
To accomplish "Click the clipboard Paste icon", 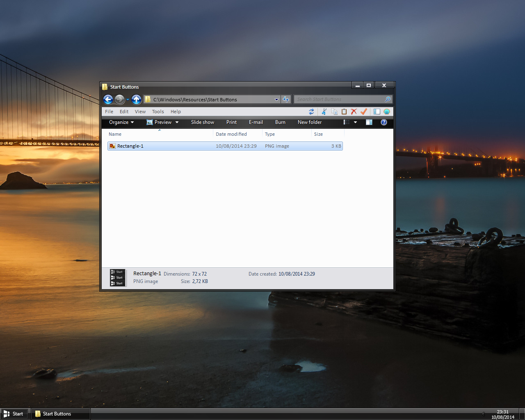I will [344, 112].
